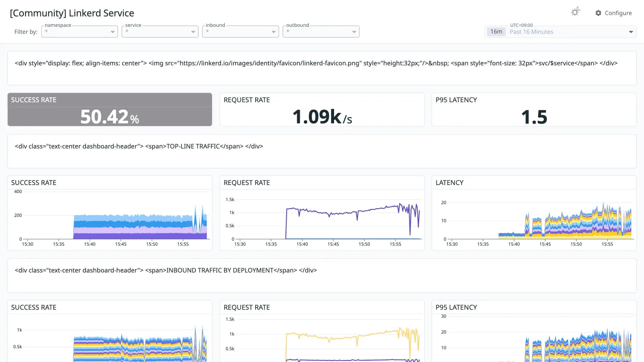Click the Filter by: label
Viewport: 644px width, 362px height.
click(x=26, y=32)
